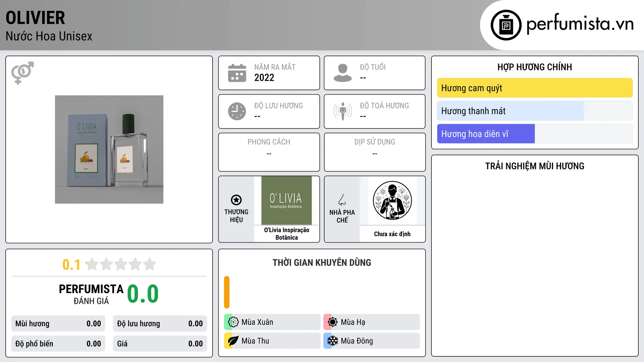Click the sun icon for Mùa Hạ

(x=333, y=322)
